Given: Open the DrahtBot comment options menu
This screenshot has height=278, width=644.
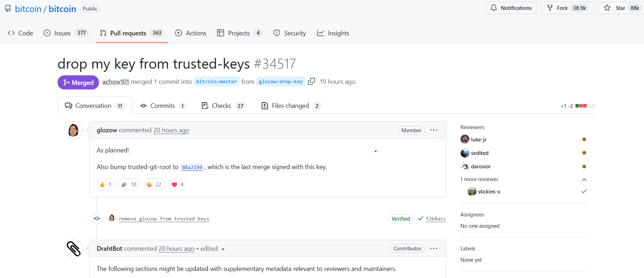Looking at the screenshot, I should (x=434, y=249).
